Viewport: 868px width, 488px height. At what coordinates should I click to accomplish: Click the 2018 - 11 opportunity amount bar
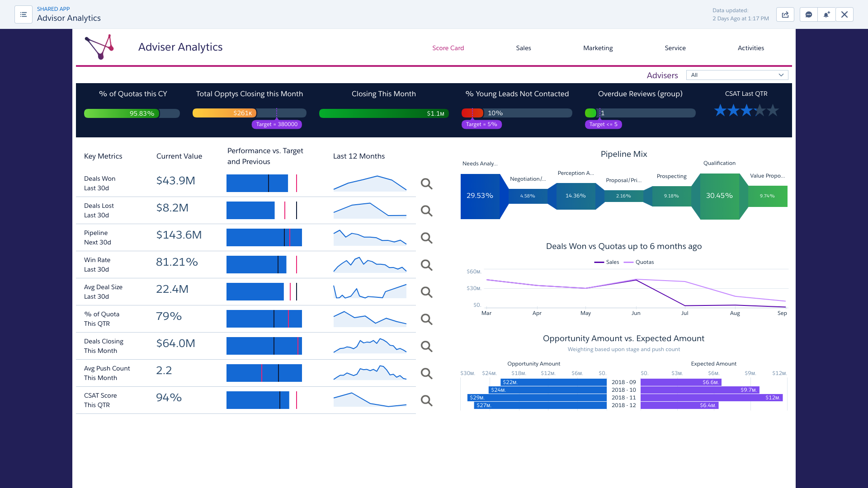[537, 398]
